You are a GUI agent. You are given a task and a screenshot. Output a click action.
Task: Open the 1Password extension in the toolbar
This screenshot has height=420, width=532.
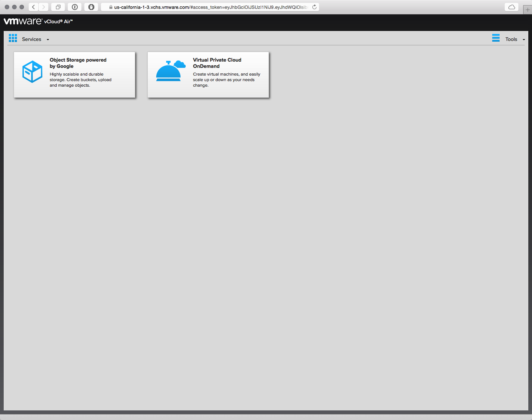75,7
